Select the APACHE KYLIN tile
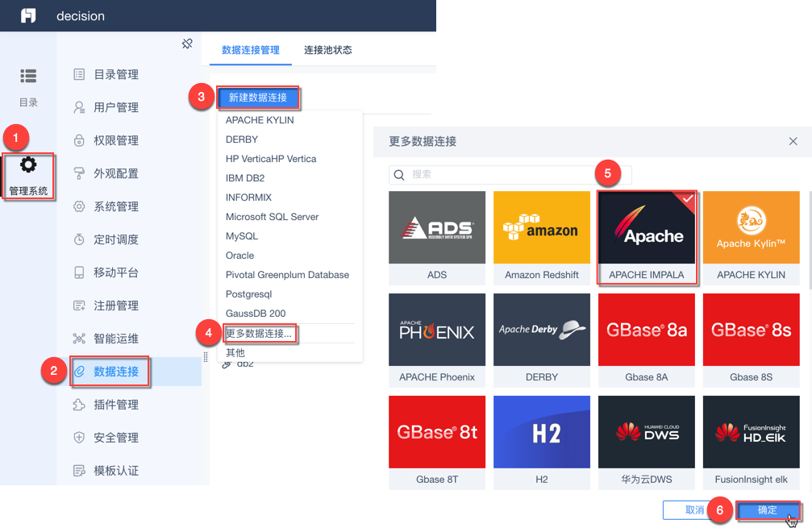The width and height of the screenshot is (812, 528). (751, 238)
